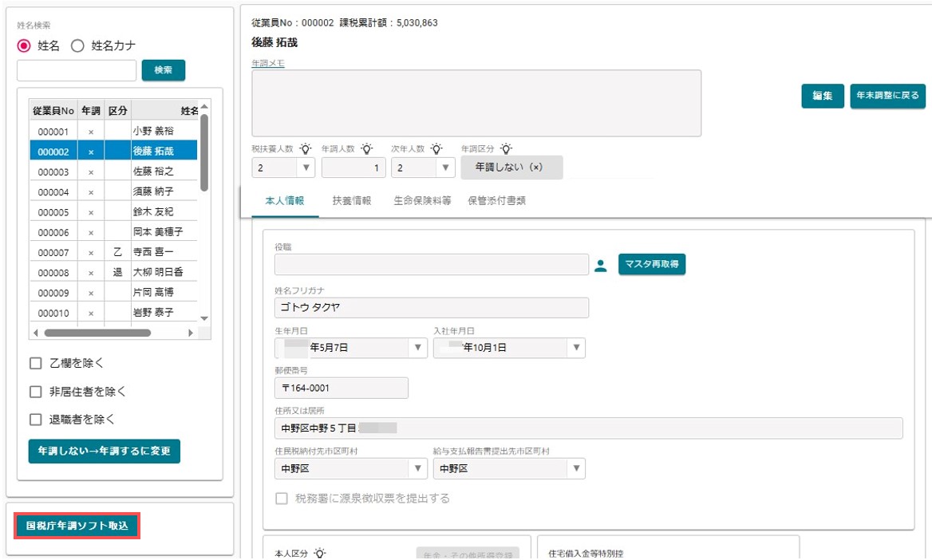This screenshot has width=932, height=560.
Task: Click the 年末調整に戻る button
Action: tap(887, 96)
